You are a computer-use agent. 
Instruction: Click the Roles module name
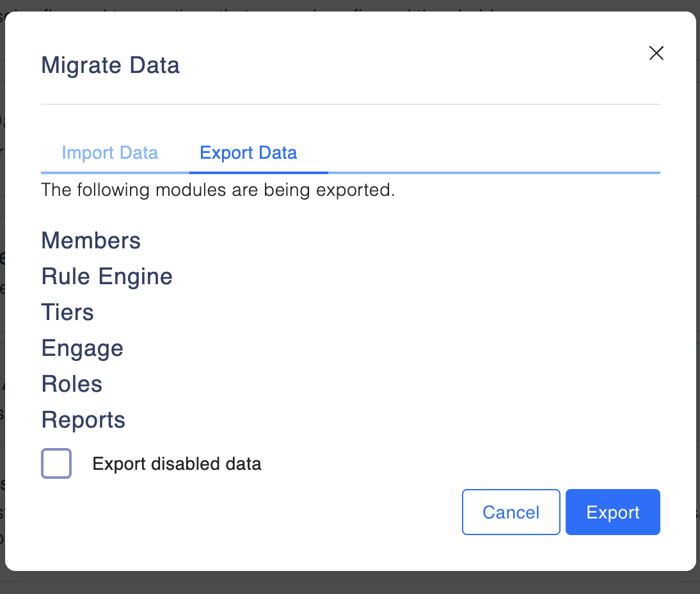72,384
